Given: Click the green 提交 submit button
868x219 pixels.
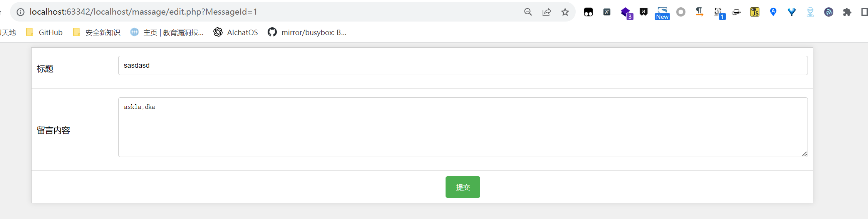Looking at the screenshot, I should click(x=462, y=187).
